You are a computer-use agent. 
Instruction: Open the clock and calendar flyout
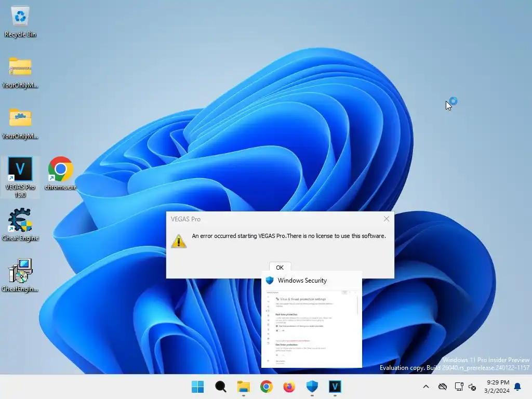click(497, 387)
